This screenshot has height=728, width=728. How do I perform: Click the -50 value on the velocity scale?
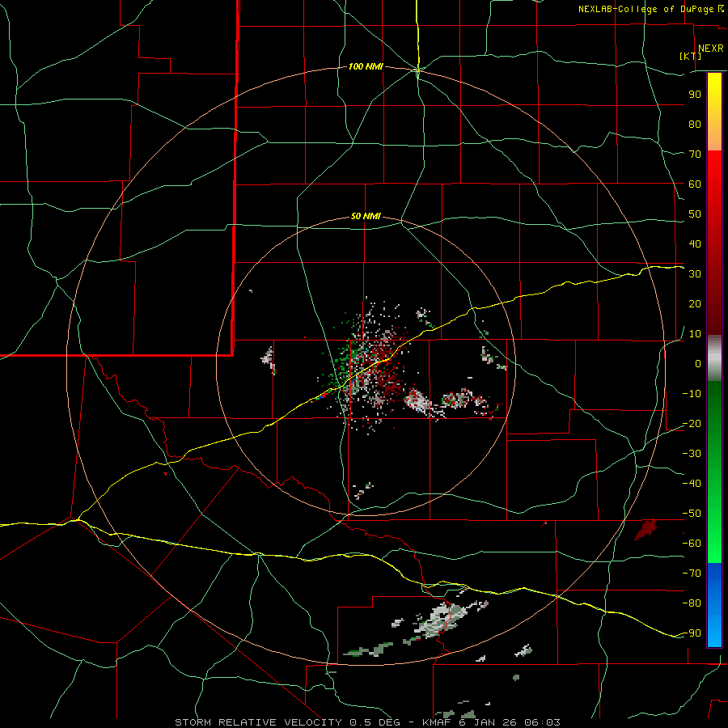coord(692,514)
